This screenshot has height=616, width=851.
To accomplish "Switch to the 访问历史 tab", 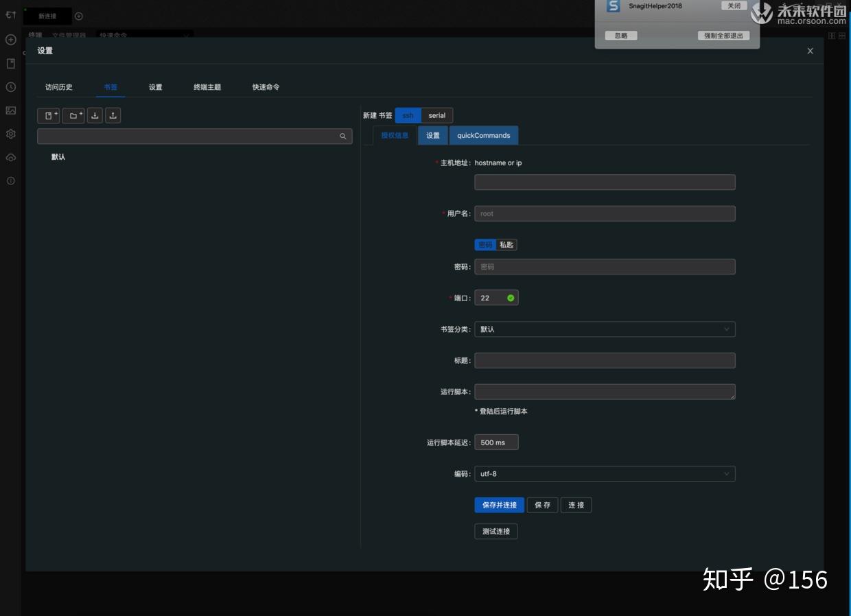I will tap(59, 87).
